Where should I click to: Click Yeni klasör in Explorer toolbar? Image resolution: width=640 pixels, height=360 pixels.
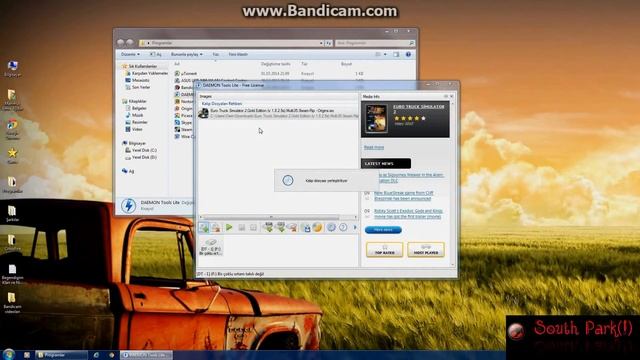tap(238, 54)
